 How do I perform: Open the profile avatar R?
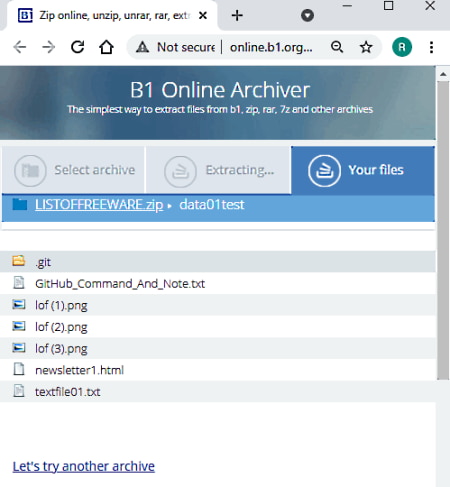(402, 47)
